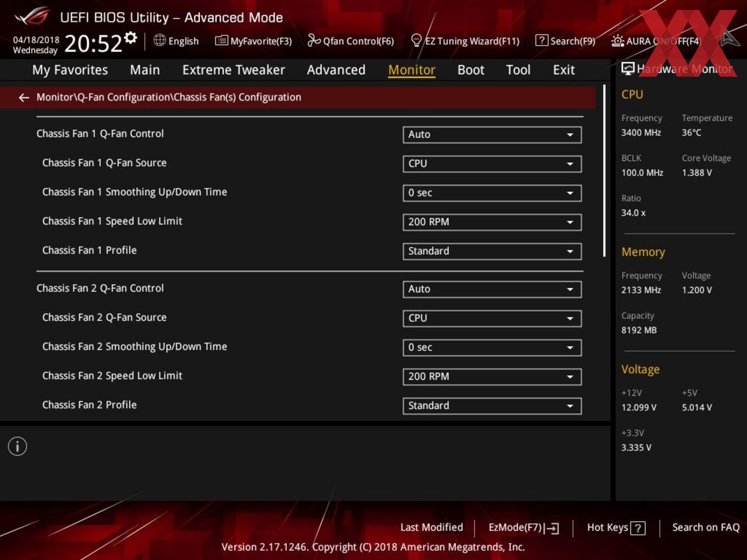The image size is (747, 560).
Task: Open Tool tab
Action: pos(518,70)
